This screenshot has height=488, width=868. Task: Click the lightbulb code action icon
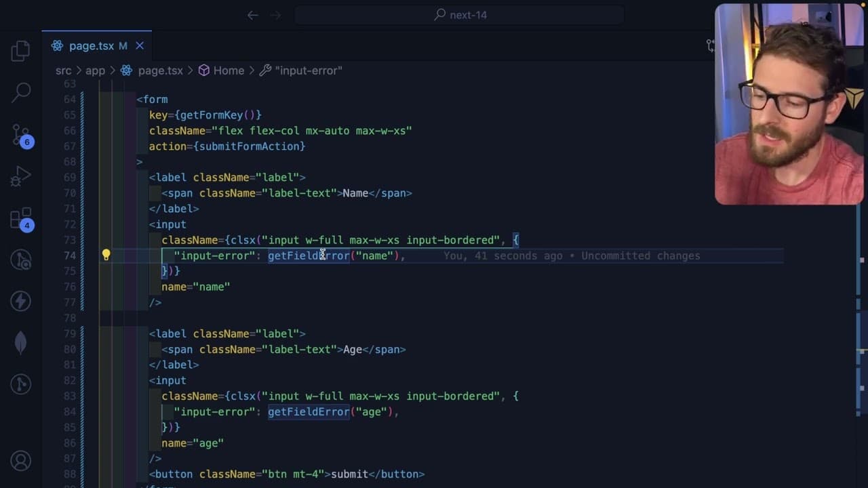click(106, 255)
